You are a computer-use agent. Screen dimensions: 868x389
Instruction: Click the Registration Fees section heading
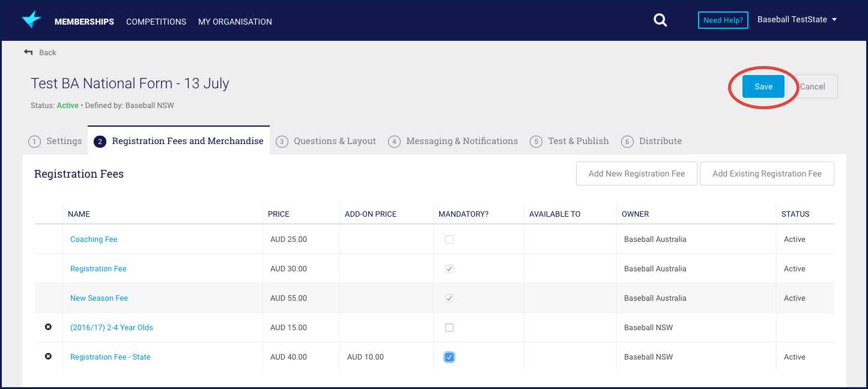[79, 174]
